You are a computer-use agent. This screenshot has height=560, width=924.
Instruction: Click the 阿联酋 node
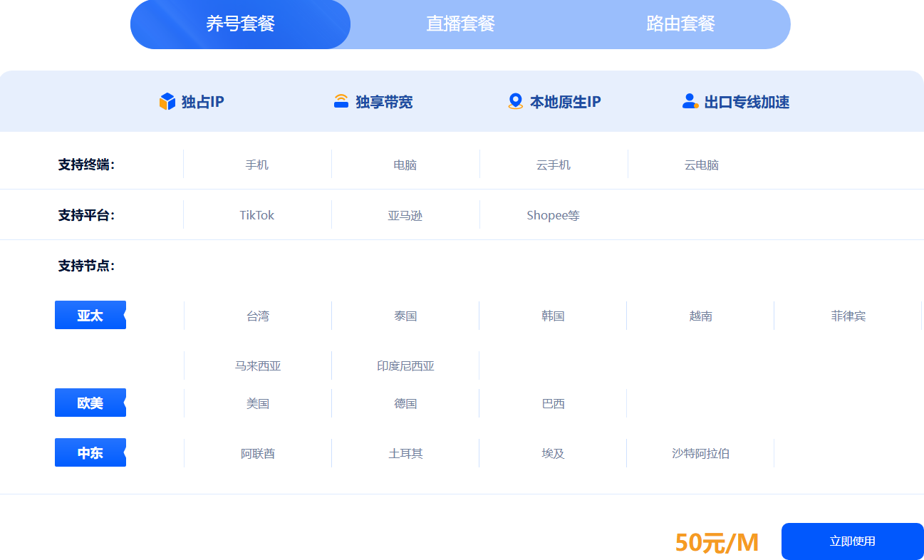pos(258,453)
